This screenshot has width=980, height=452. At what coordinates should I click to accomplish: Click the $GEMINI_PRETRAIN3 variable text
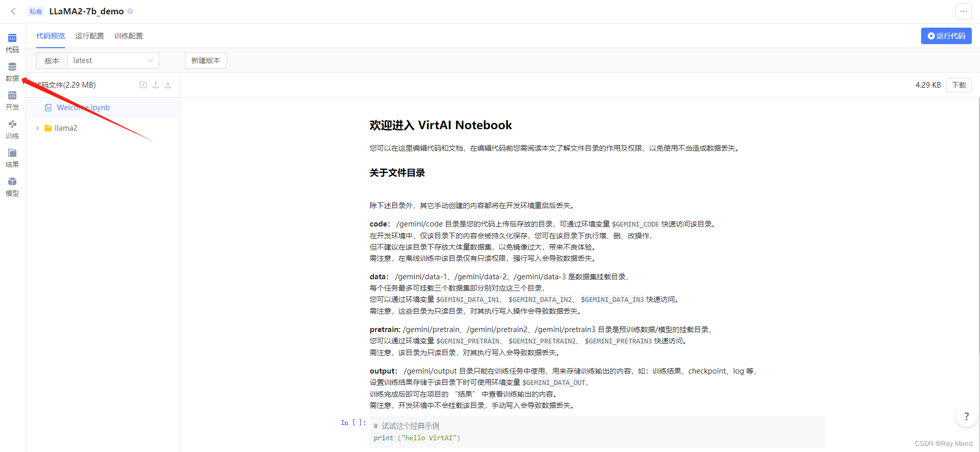click(619, 341)
